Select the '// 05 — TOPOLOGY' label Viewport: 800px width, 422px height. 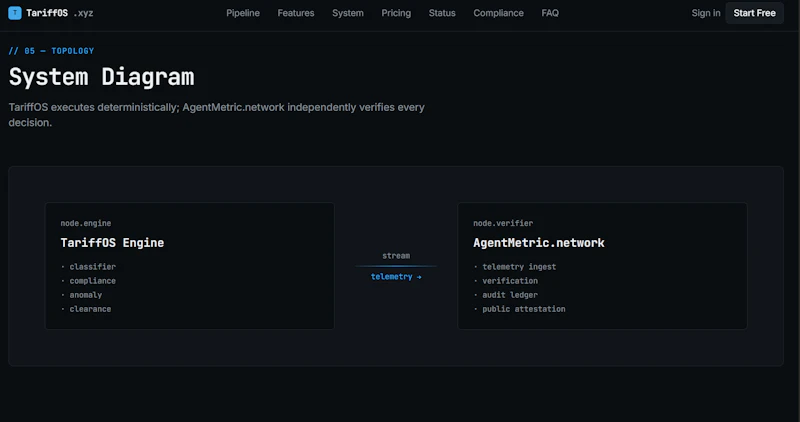(x=51, y=51)
